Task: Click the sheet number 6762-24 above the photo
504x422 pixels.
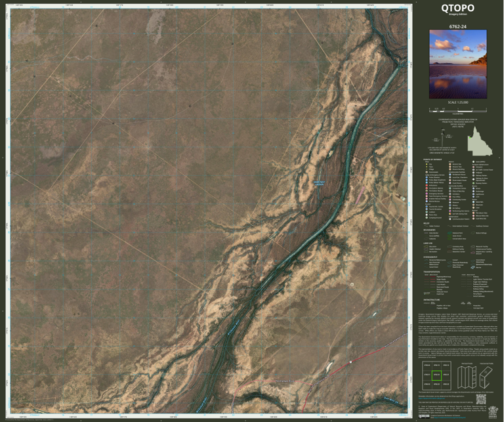Action: [457, 27]
